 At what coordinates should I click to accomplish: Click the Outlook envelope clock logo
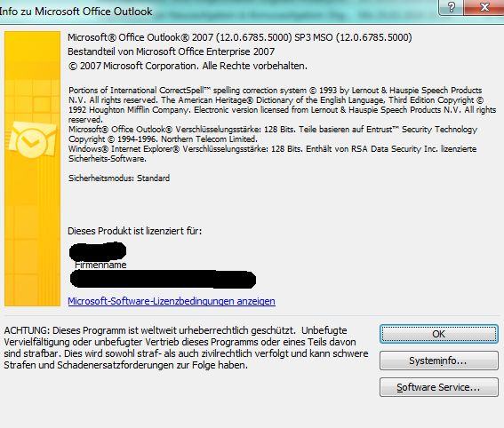coord(31,139)
